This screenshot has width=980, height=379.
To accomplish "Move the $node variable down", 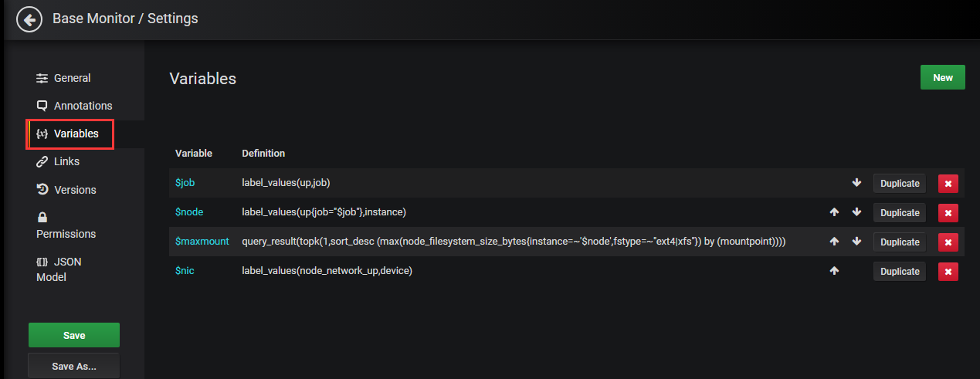I will point(856,212).
